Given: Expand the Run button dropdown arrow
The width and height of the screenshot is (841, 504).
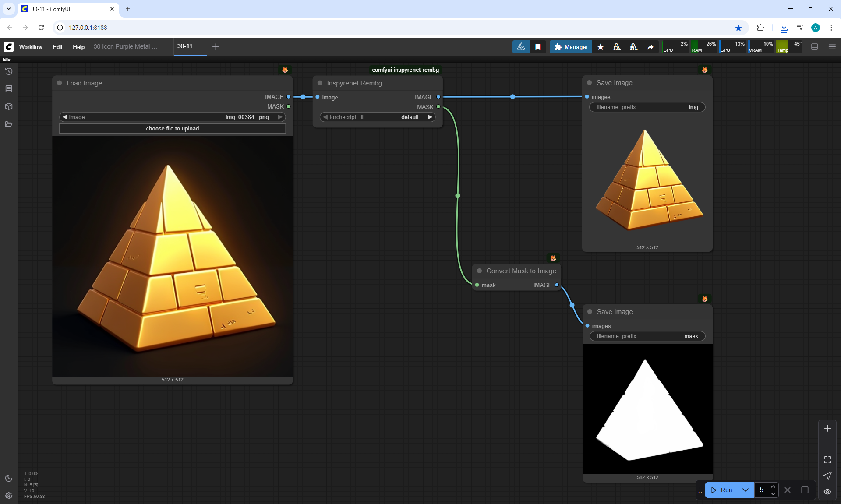Looking at the screenshot, I should (x=746, y=490).
